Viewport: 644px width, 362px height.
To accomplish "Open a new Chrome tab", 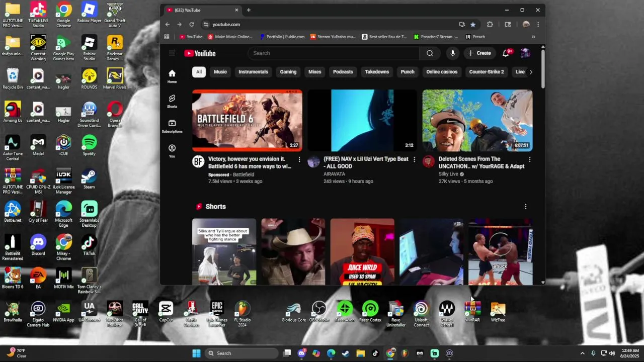I will pyautogui.click(x=249, y=10).
